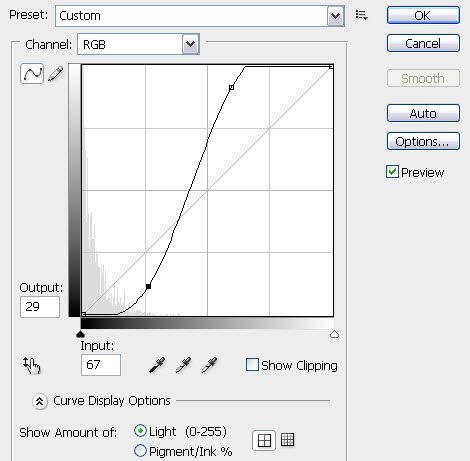Click the black point input slider

80,334
